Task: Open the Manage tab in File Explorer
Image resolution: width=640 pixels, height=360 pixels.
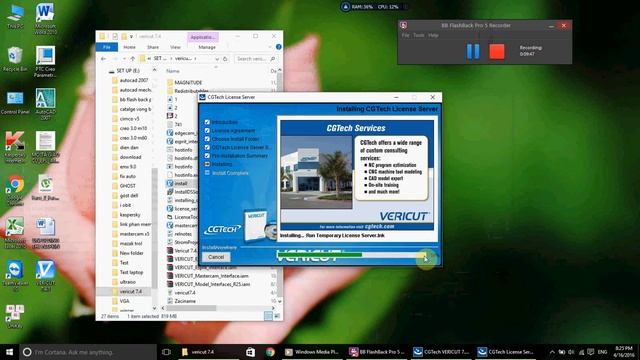Action: [x=207, y=47]
